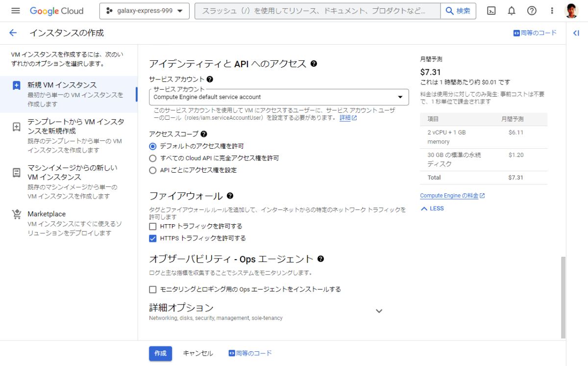Image resolution: width=588 pixels, height=366 pixels.
Task: Open the help question mark menu
Action: (x=532, y=11)
